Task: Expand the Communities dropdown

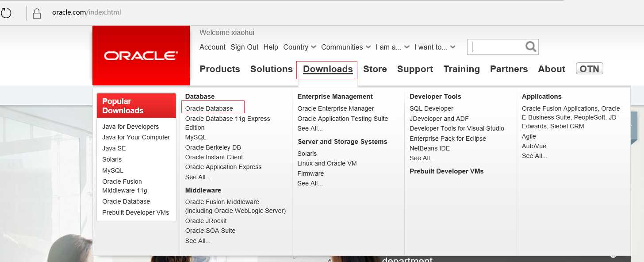Action: pyautogui.click(x=346, y=47)
